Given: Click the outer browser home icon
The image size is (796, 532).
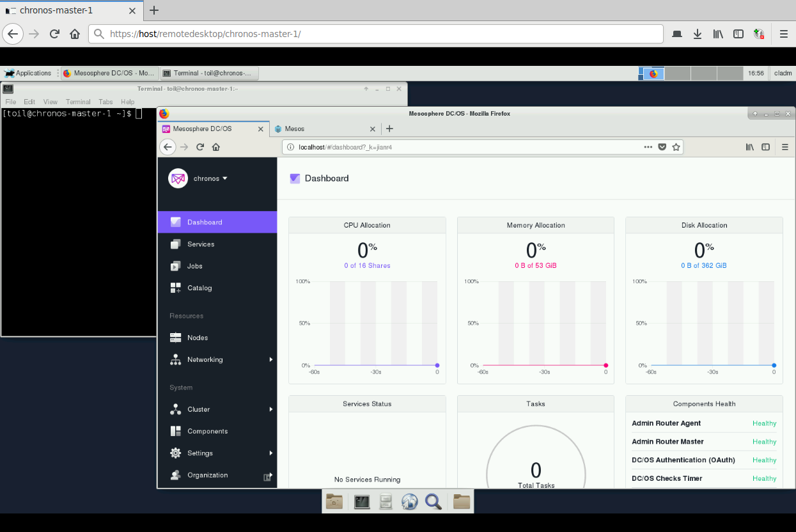Looking at the screenshot, I should pyautogui.click(x=75, y=34).
